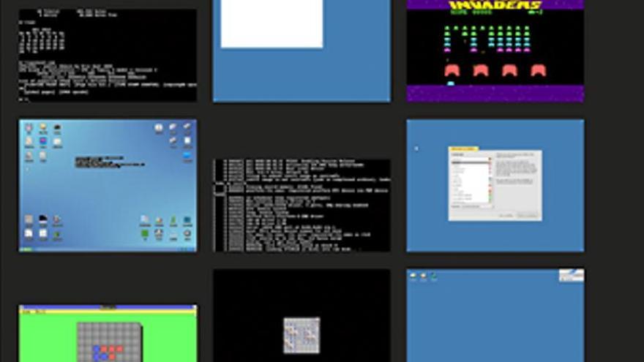Open the blue desktop thumbnail with top-left icons

pyautogui.click(x=495, y=316)
